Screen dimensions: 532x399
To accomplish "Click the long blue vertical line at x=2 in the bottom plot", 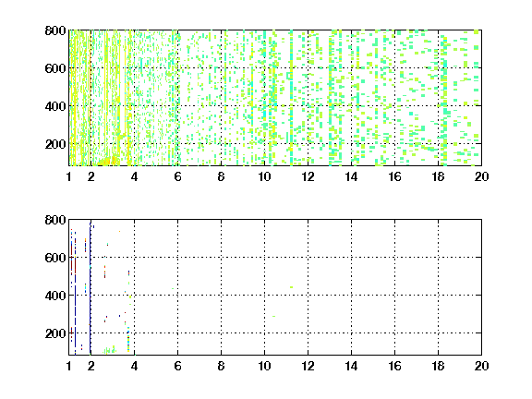I will pos(91,288).
